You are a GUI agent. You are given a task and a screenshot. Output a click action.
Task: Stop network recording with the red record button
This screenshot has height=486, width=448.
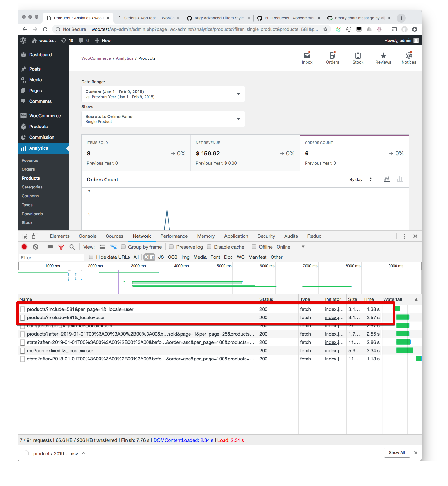point(24,247)
